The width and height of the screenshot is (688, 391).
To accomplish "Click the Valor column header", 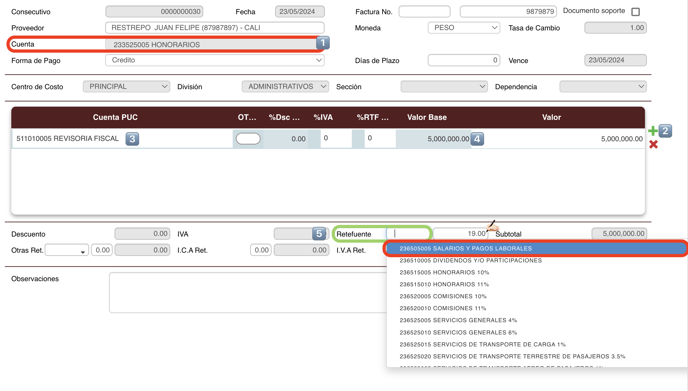I will click(551, 117).
